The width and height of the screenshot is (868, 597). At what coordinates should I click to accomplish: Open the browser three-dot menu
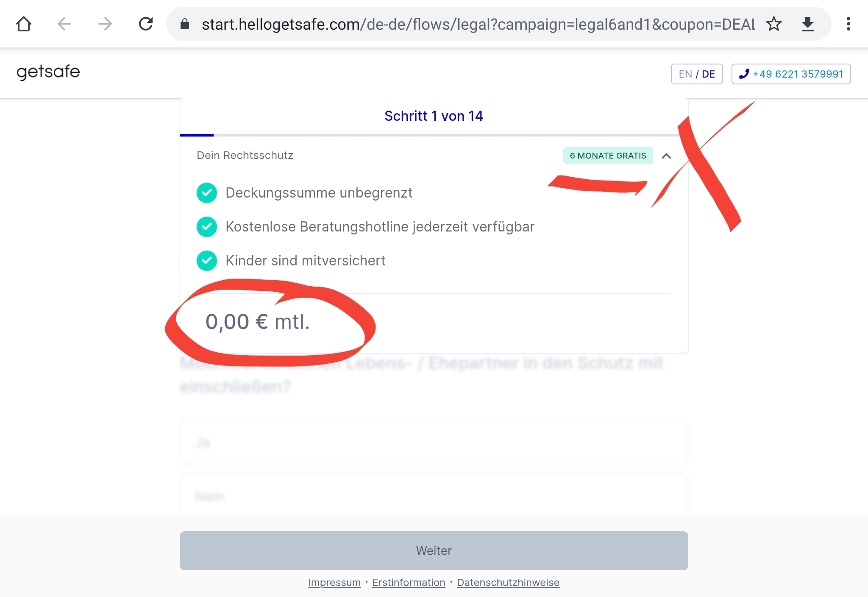(848, 24)
